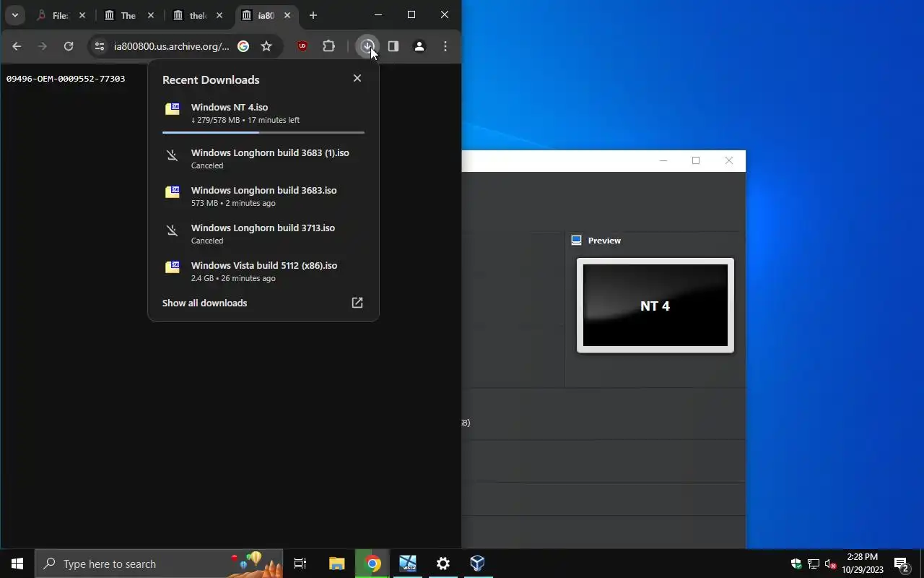Open Windows Longhorn build 3683.iso download

coord(263,196)
